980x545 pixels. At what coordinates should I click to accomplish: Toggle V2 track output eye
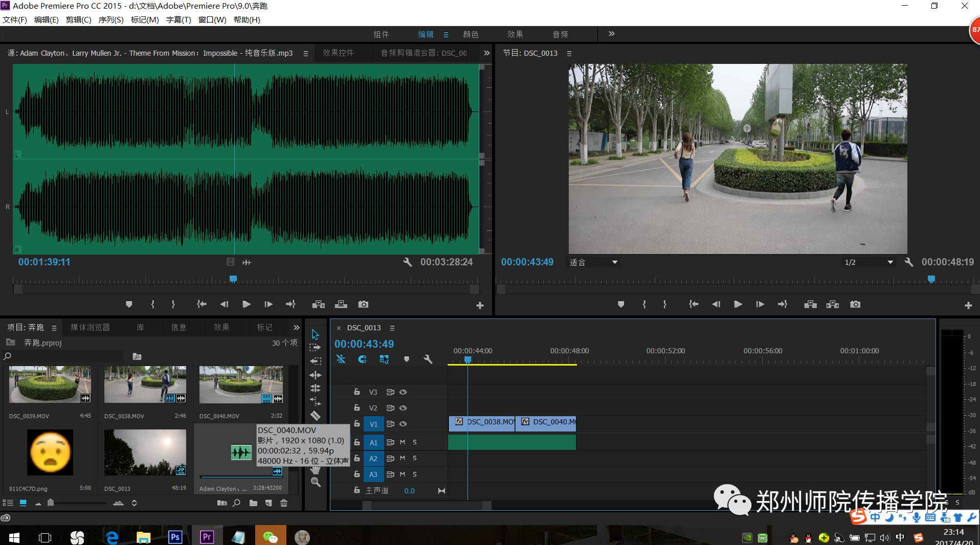pyautogui.click(x=403, y=408)
